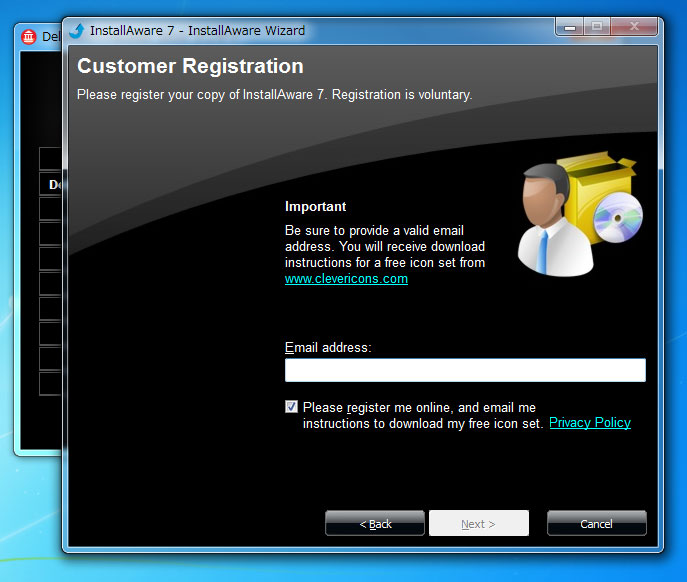This screenshot has height=582, width=687.
Task: Focus the Email address input field
Action: tap(465, 370)
